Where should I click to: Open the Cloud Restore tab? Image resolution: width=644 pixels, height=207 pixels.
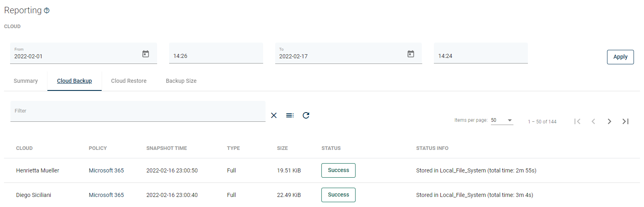click(129, 81)
